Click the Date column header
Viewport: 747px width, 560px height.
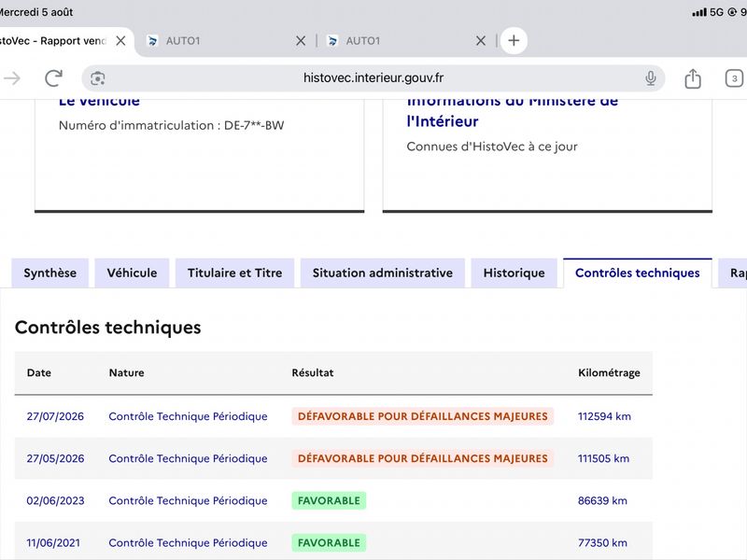point(39,372)
